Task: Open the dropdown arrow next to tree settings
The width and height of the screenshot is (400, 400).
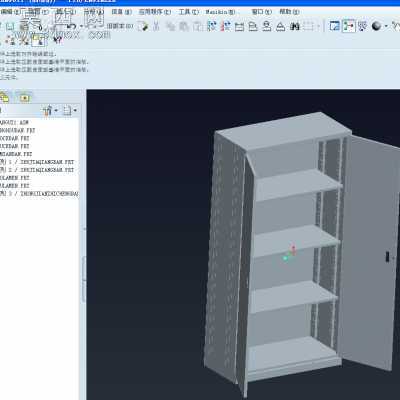Action: (56, 110)
